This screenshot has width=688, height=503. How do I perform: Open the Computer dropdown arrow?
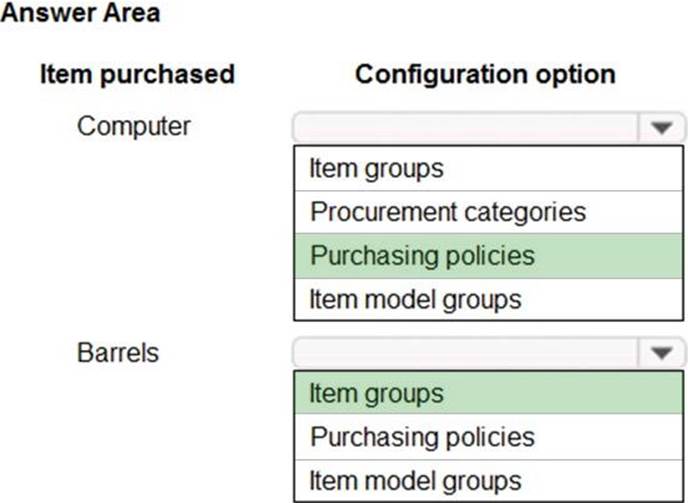(661, 128)
